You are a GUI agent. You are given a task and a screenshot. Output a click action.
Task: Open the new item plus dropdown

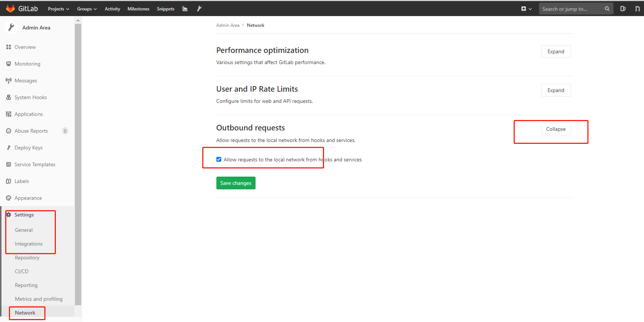526,9
